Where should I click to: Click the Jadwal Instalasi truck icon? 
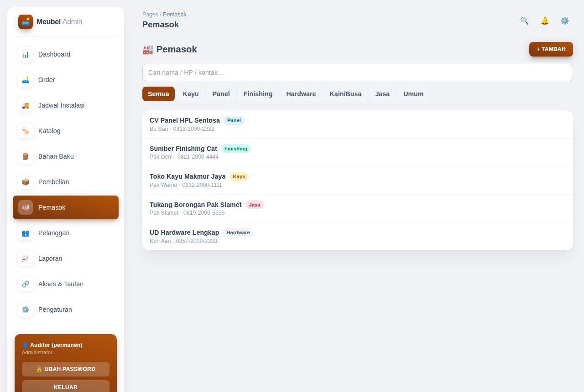26,105
